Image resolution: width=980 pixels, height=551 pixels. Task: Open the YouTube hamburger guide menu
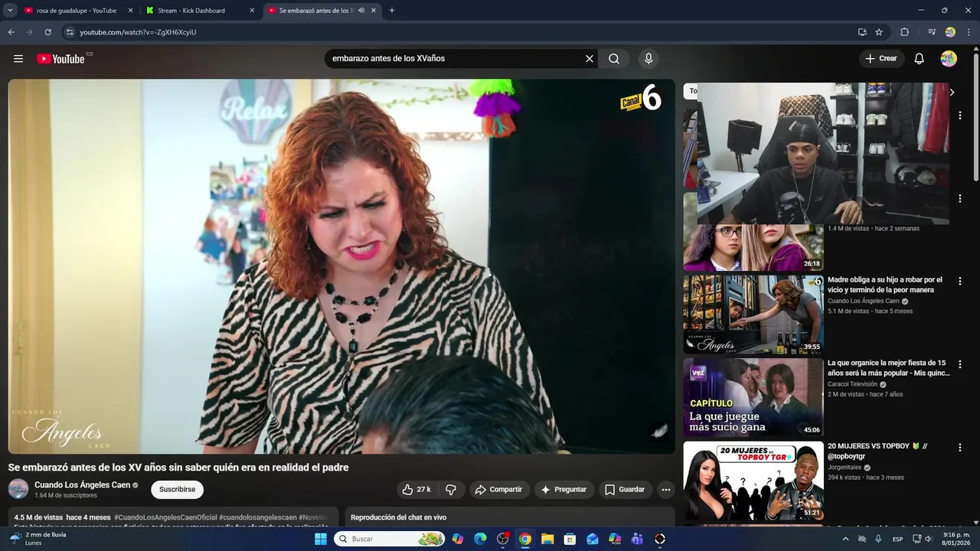[18, 59]
